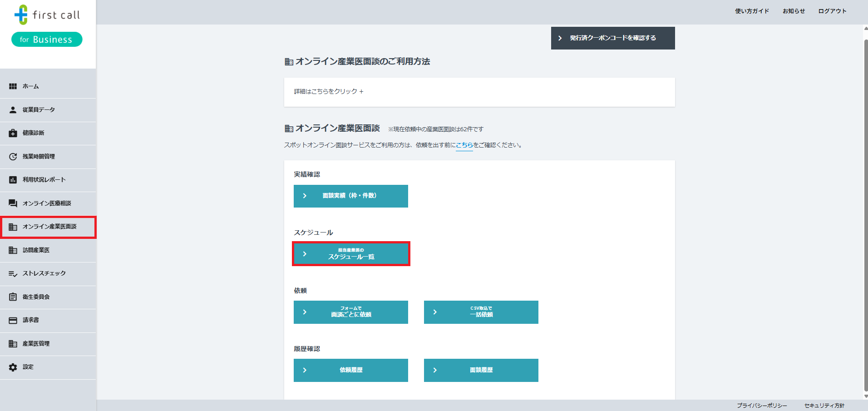
Task: Open ホーム from the sidebar menu
Action: click(48, 86)
